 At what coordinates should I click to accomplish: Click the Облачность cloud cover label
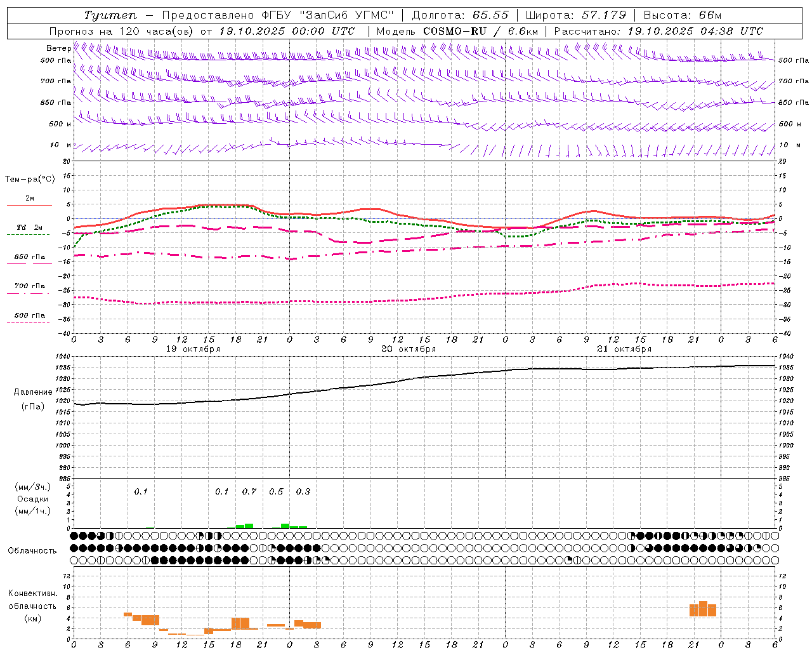[32, 550]
